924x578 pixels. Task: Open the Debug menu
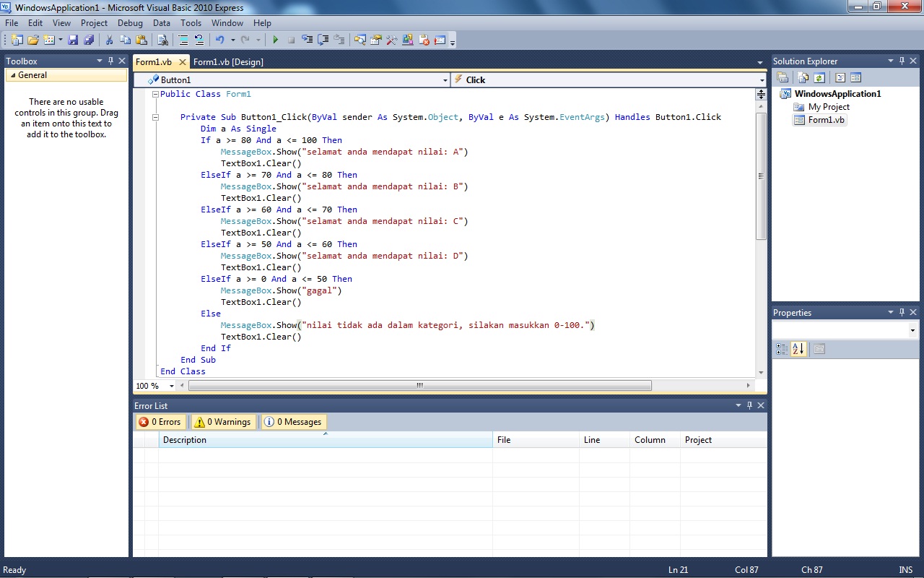pos(130,22)
